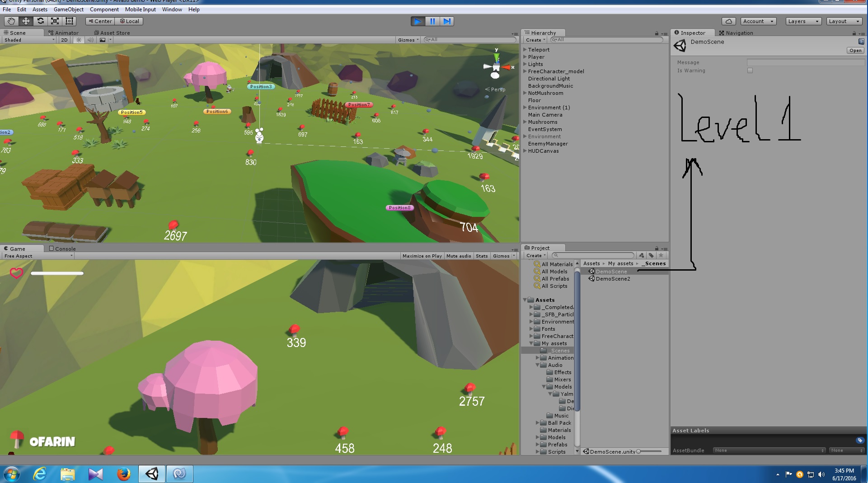Select the Rect Transform tool

click(69, 21)
